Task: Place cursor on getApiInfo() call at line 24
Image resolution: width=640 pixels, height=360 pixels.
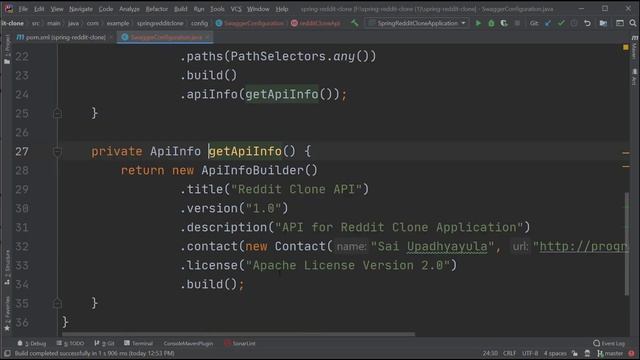Action: pos(282,95)
